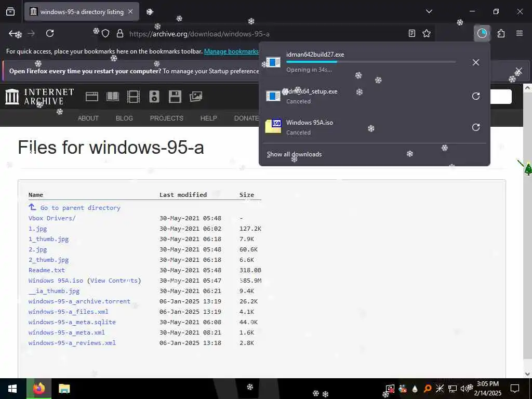Retry the canceled idm x64_setup.exe download

pyautogui.click(x=476, y=96)
